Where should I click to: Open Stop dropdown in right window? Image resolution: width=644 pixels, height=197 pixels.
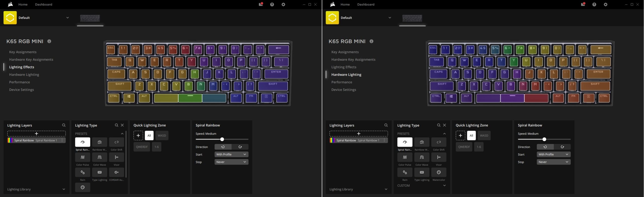click(x=554, y=162)
